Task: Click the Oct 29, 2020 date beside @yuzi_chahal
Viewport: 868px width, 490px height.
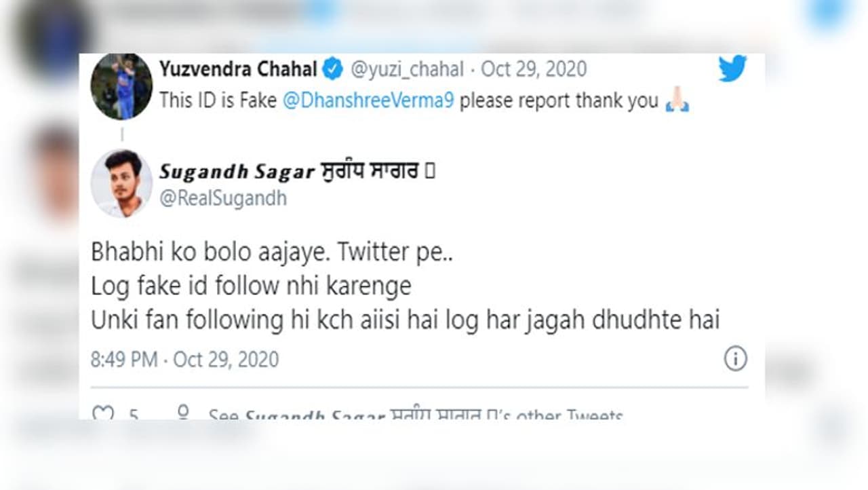Action: 534,69
